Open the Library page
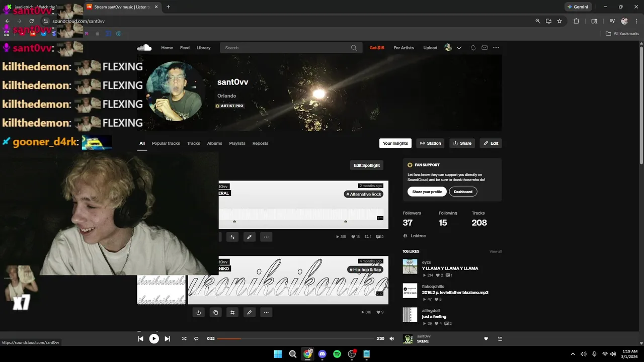Viewport: 644px width, 362px height. [x=204, y=48]
